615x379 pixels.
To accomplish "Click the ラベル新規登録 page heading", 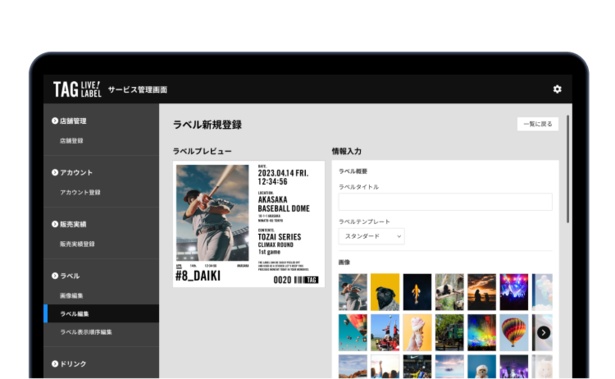I will click(x=207, y=125).
